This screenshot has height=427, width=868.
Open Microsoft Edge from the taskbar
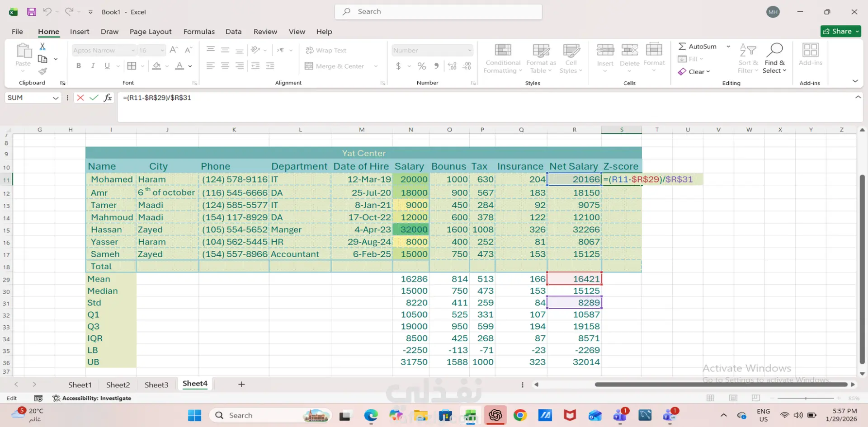click(371, 415)
